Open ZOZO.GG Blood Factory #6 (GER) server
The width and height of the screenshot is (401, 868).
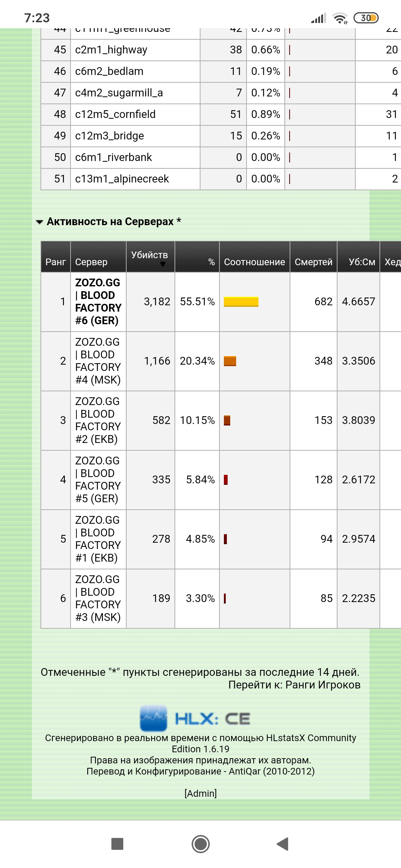coord(98,302)
